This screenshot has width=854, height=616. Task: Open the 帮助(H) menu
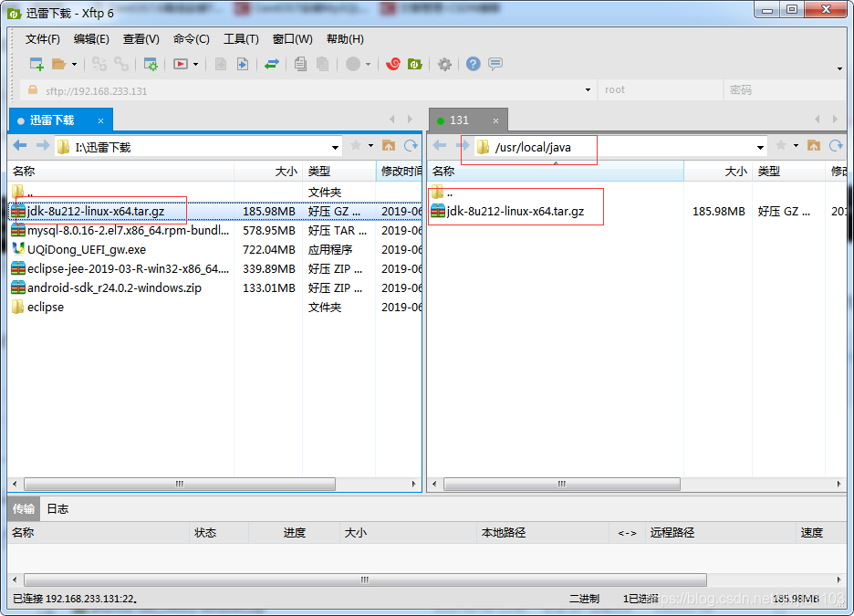click(345, 39)
